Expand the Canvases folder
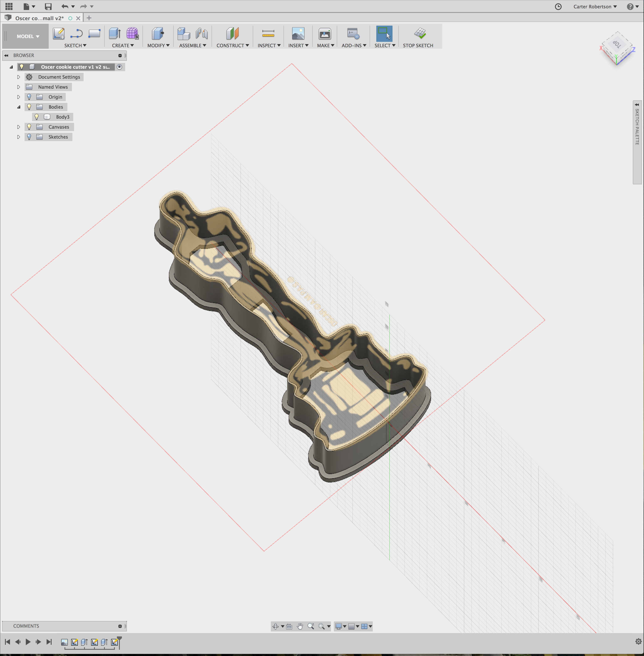644x656 pixels. coord(19,127)
